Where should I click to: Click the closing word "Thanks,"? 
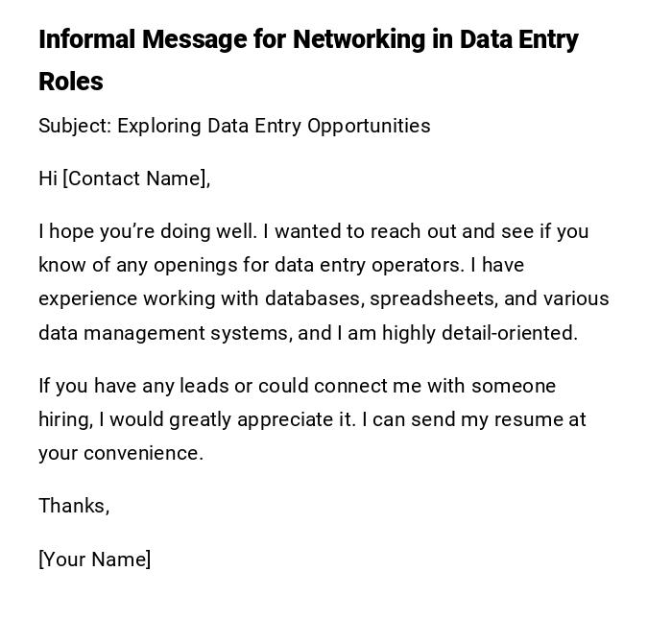pyautogui.click(x=74, y=506)
